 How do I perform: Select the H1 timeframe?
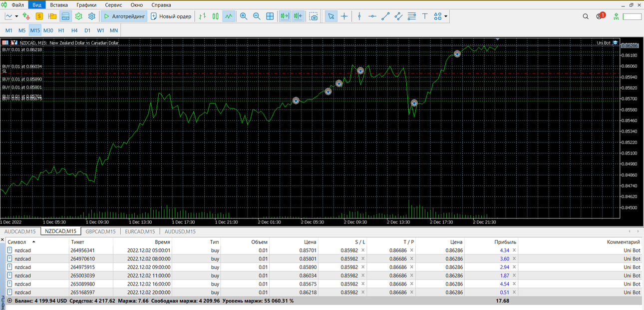click(61, 30)
